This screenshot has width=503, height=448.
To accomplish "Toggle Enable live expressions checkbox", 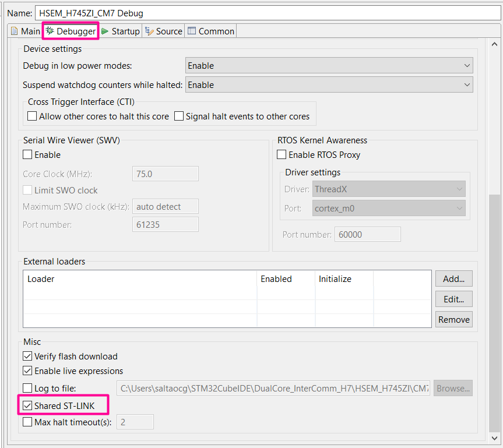I will 27,371.
